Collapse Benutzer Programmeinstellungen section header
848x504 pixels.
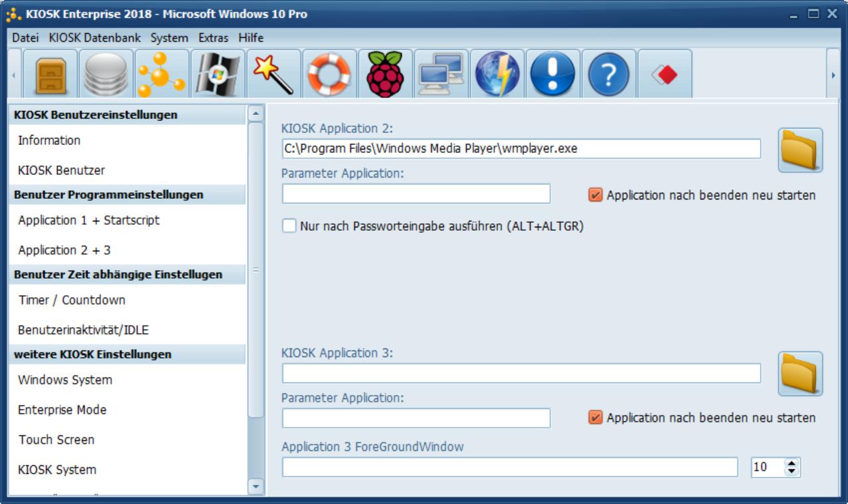(x=126, y=195)
